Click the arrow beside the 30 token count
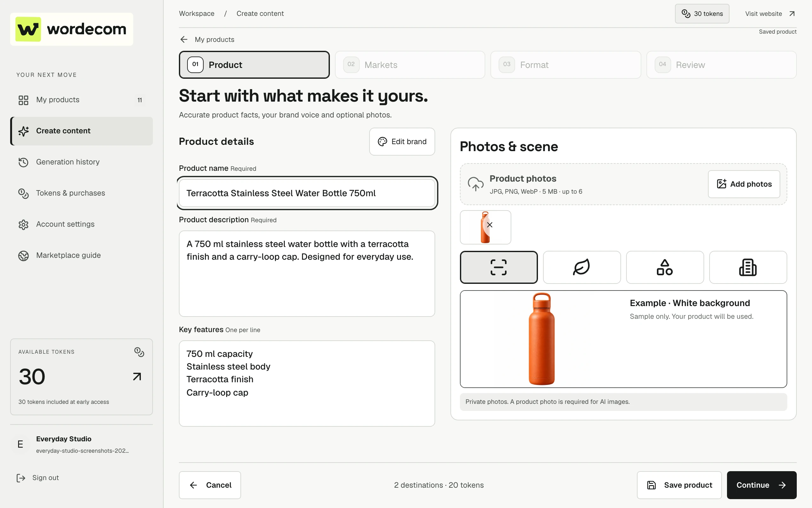812x508 pixels. tap(137, 377)
